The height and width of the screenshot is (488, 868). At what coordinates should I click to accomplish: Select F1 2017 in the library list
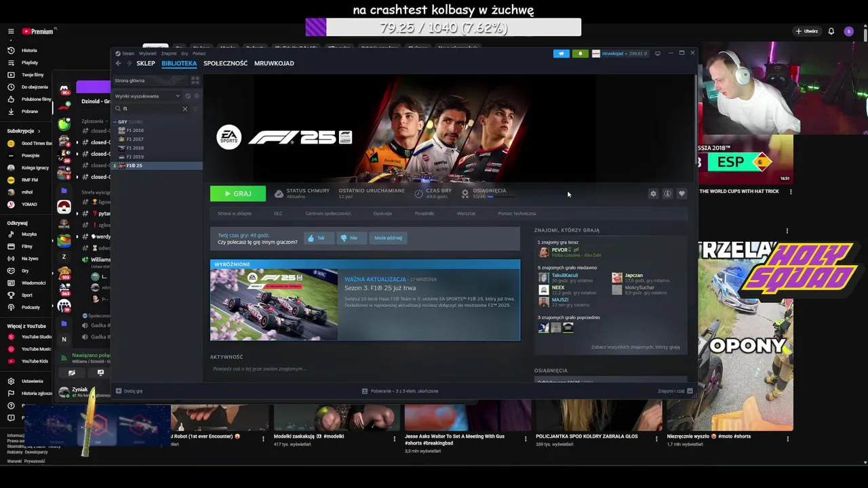134,139
